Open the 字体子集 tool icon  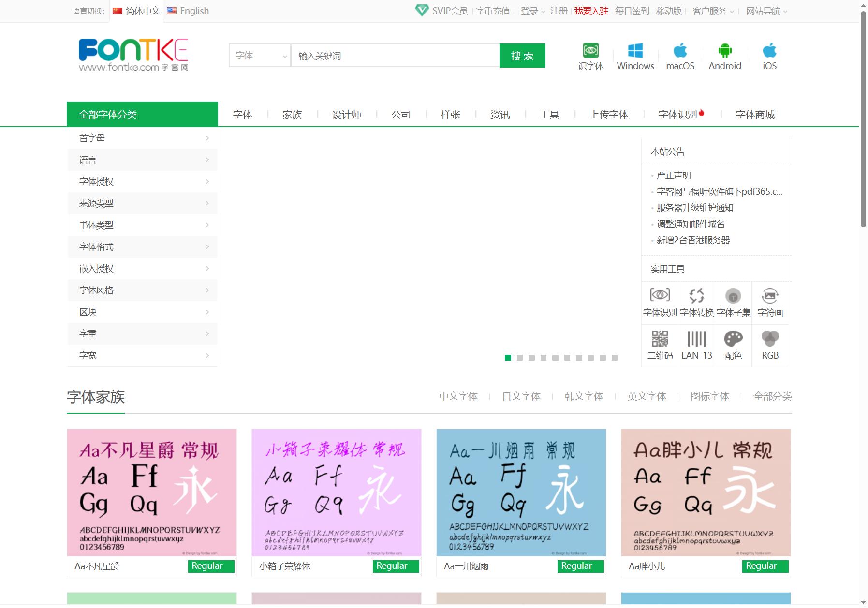pyautogui.click(x=733, y=295)
